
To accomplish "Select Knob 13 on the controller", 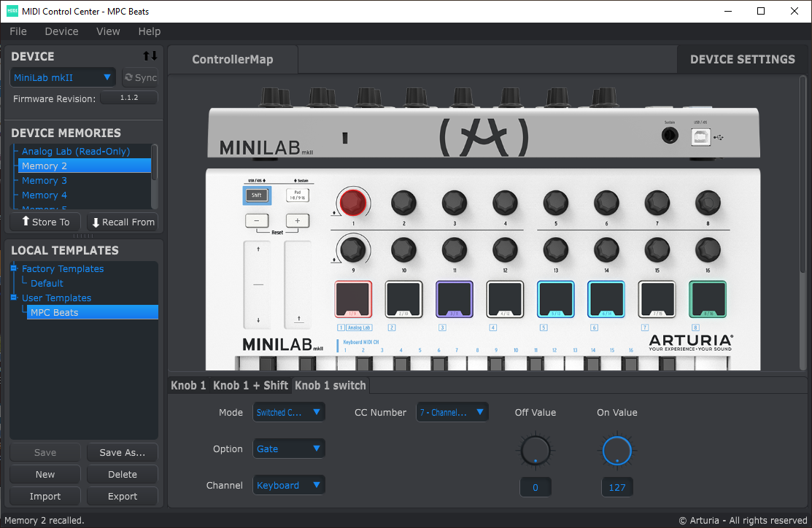I will pyautogui.click(x=556, y=249).
